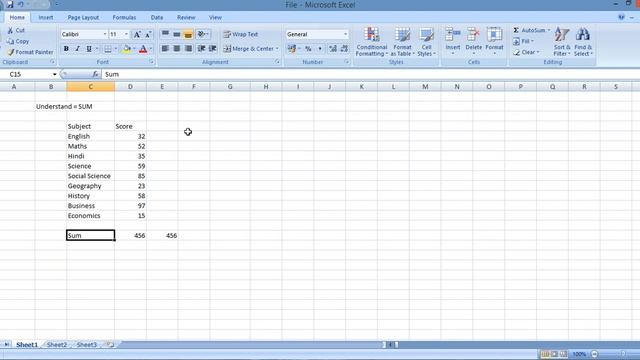
Task: Click Save icon in Quick Access Toolbar
Action: pos(10,4)
